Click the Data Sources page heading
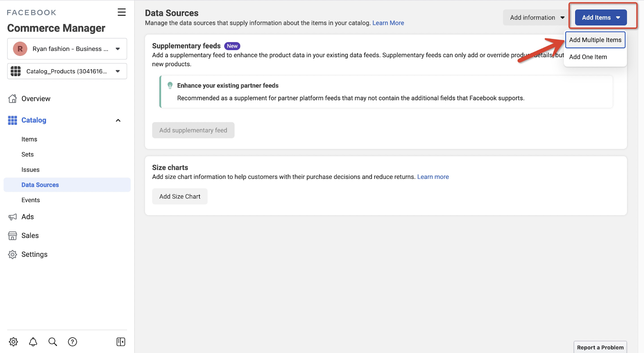 (x=172, y=13)
